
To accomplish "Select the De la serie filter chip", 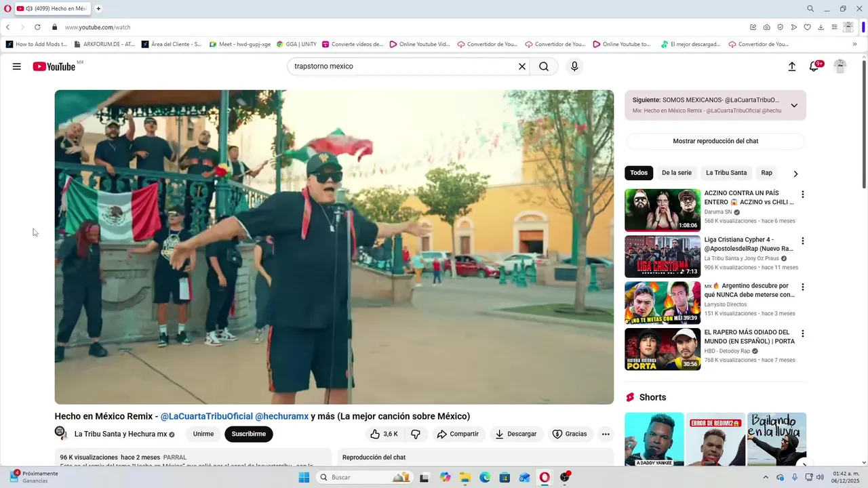I will 677,173.
